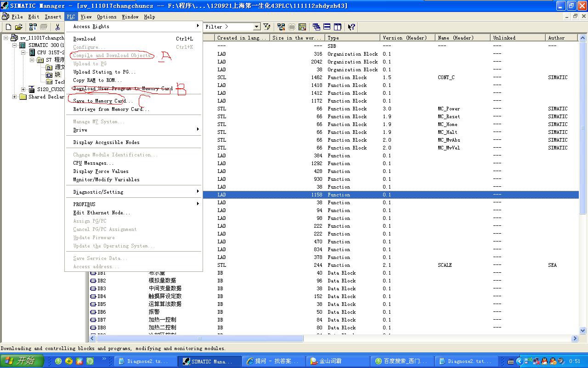Open the Access Rights submenu
The image size is (588, 368).
click(x=133, y=27)
